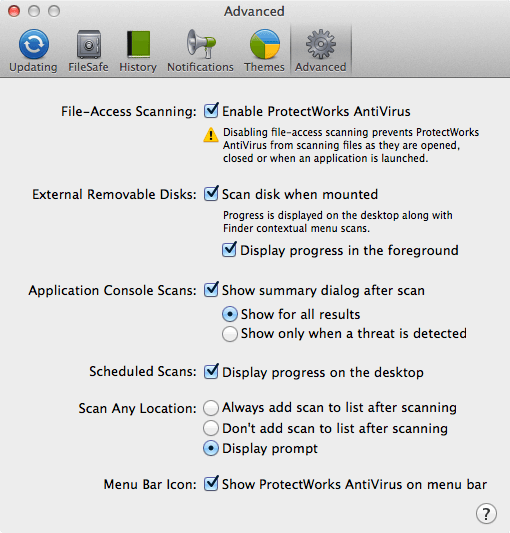510x533 pixels.
Task: Open the Themes preferences pane
Action: coord(264,51)
